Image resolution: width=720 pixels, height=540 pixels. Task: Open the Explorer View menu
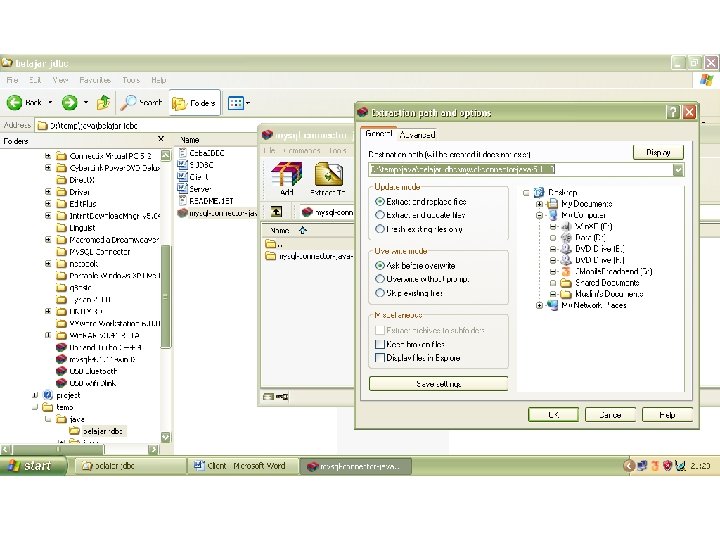(60, 80)
